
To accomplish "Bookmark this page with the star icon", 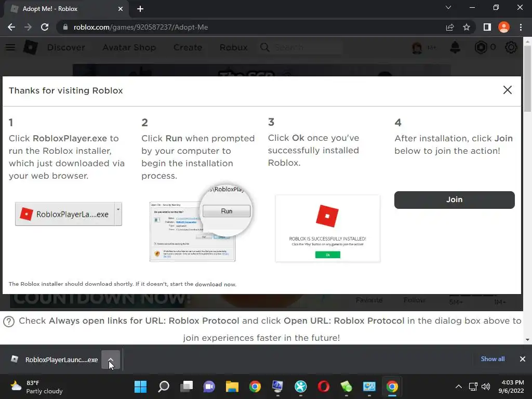I will point(467,27).
